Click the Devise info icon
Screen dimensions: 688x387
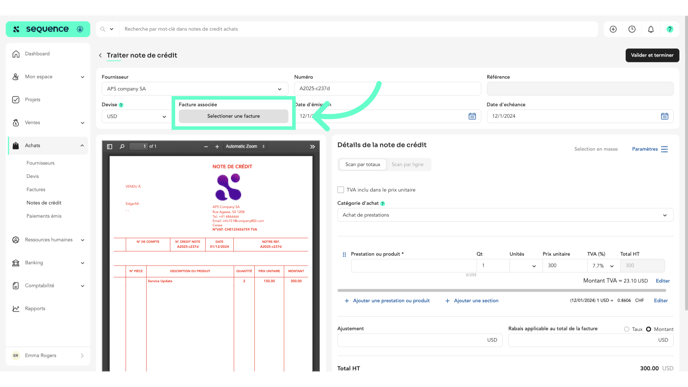click(121, 105)
